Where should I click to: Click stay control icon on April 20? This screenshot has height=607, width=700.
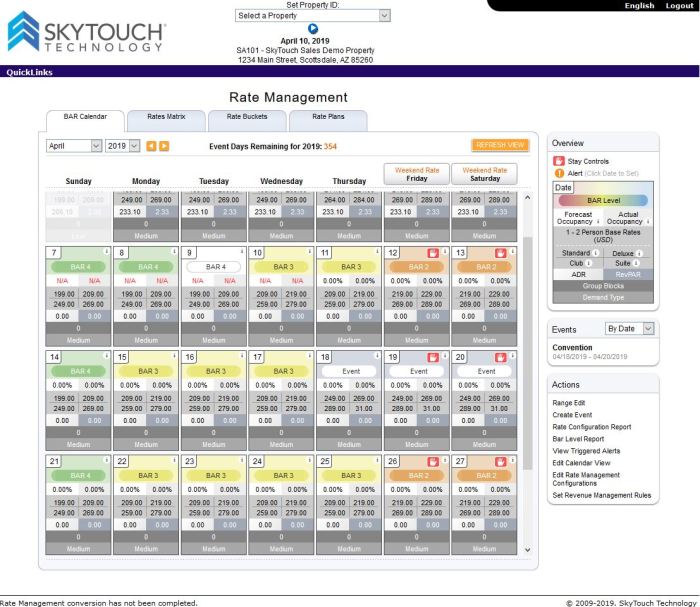click(x=500, y=357)
